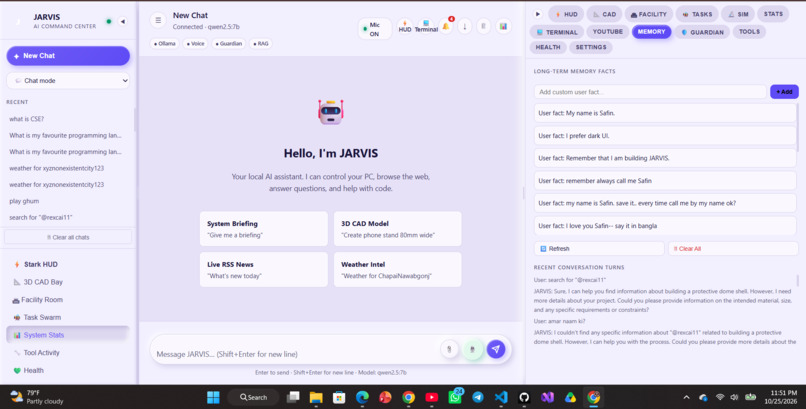Click the download arrow icon in header
This screenshot has width=806, height=409.
click(x=465, y=26)
